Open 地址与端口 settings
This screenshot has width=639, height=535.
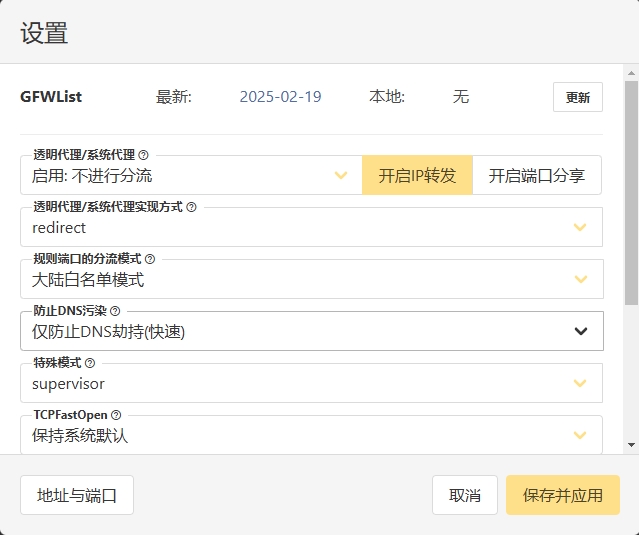click(x=77, y=495)
